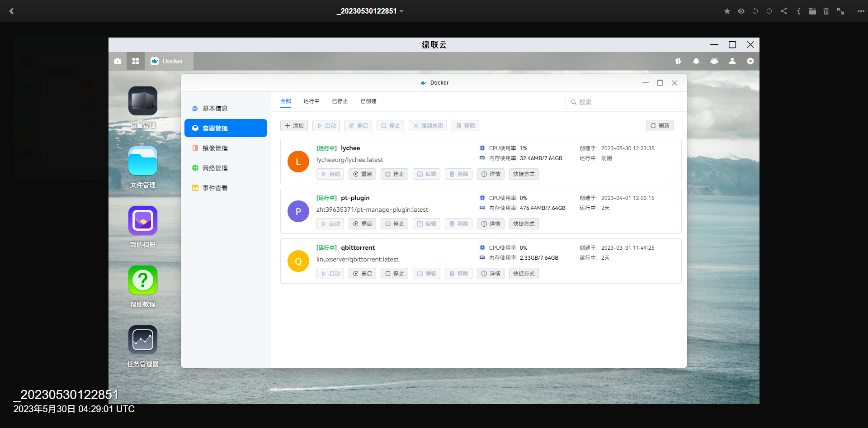Remove the lychee container with 移除
868x428 pixels.
pyautogui.click(x=458, y=174)
